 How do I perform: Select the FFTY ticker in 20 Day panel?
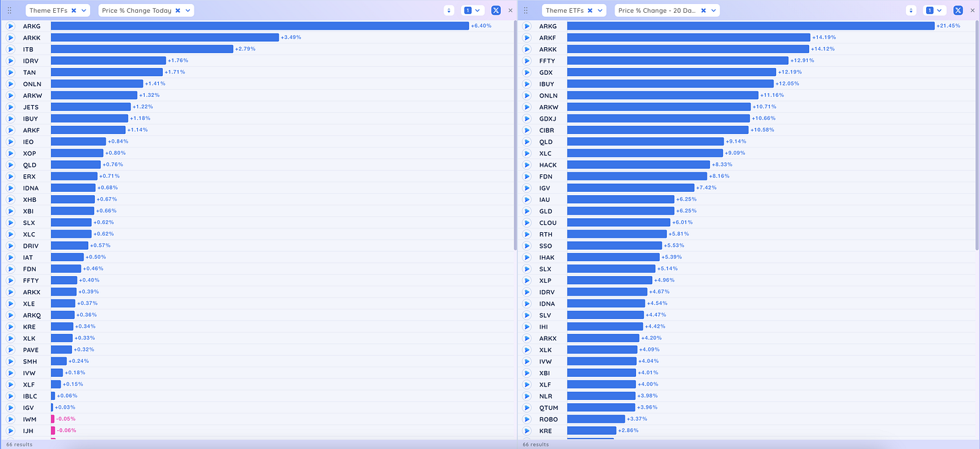547,61
